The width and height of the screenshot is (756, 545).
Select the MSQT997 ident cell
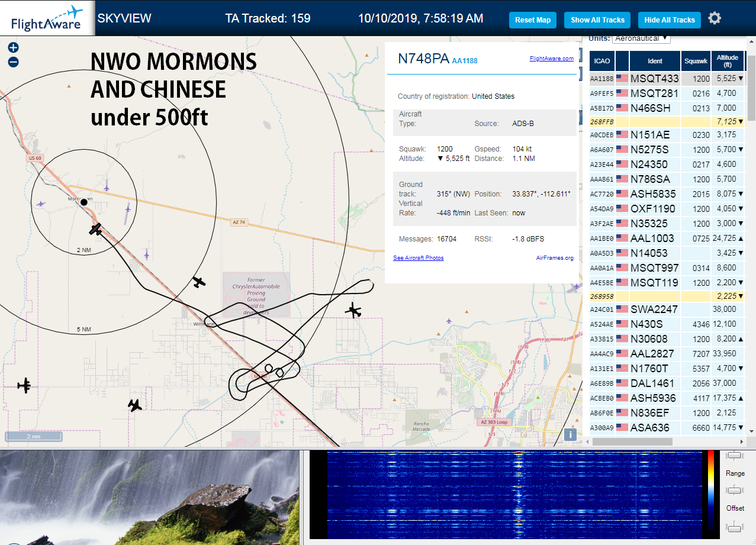click(x=654, y=267)
